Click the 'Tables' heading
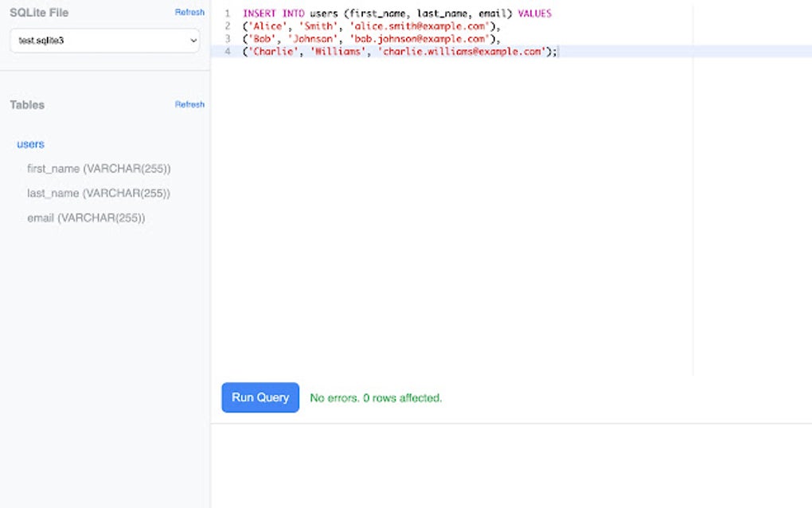 (x=27, y=104)
